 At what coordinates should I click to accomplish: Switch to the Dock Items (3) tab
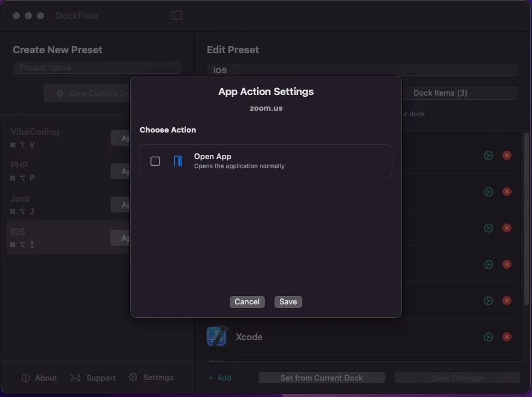click(x=440, y=93)
